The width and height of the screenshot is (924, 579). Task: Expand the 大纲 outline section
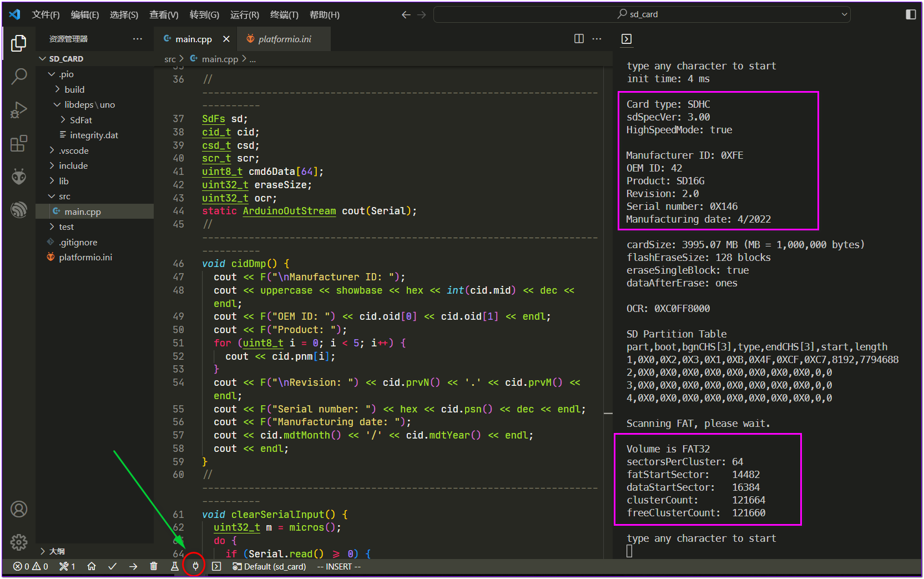click(94, 551)
